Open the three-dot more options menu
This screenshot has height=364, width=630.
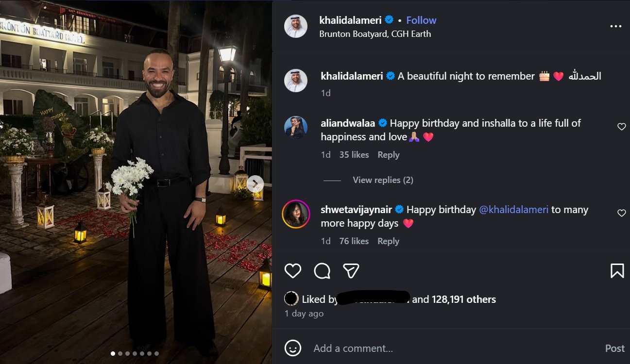[615, 26]
